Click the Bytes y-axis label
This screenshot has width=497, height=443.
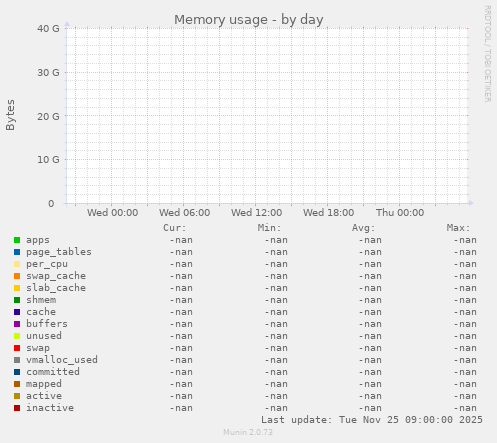click(10, 115)
